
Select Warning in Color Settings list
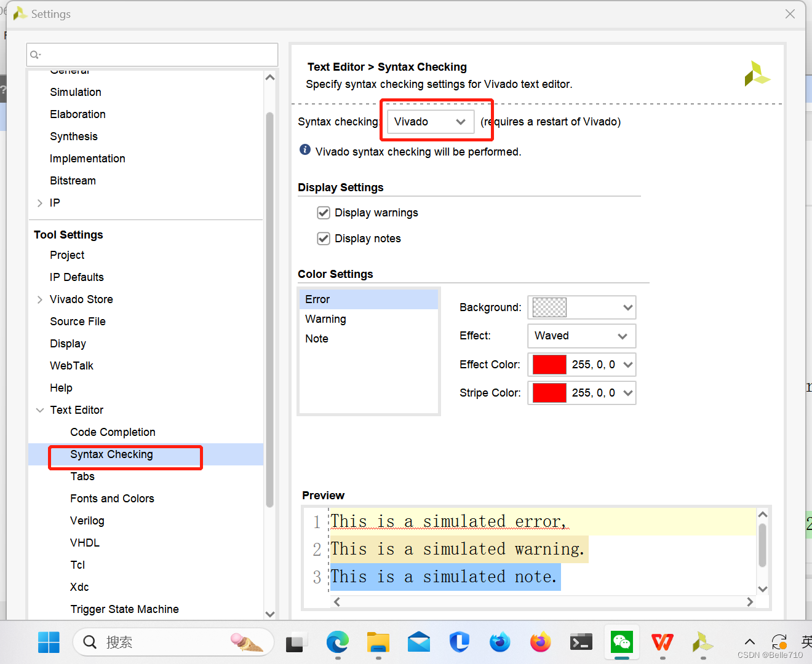pyautogui.click(x=368, y=319)
